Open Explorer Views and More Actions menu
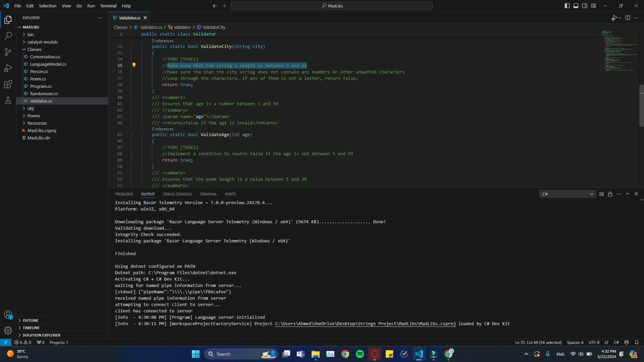This screenshot has height=362, width=644. tap(100, 18)
